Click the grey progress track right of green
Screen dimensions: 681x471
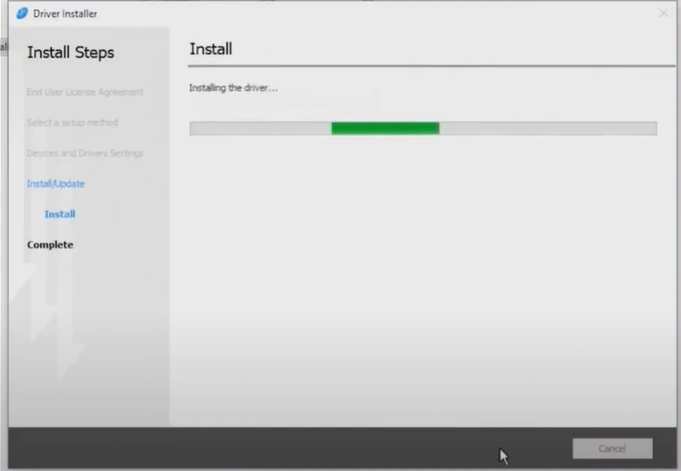[548, 128]
